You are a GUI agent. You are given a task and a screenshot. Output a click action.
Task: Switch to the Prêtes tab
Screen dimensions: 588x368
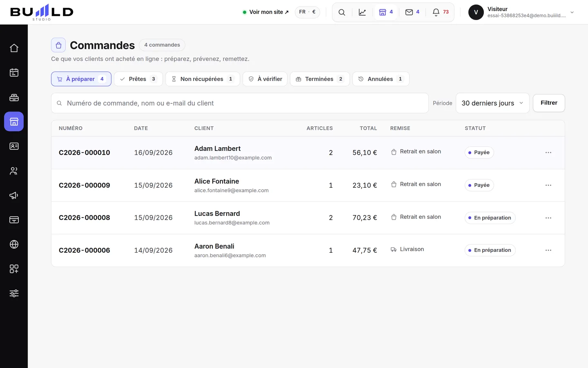138,79
